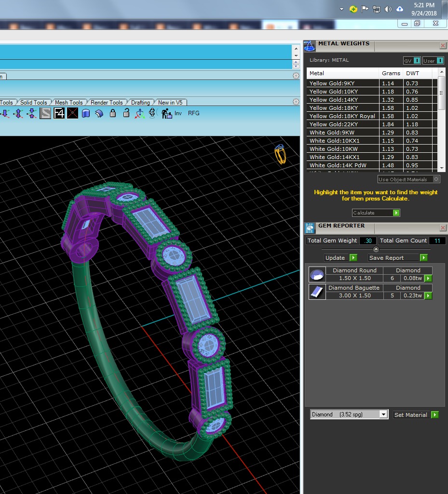
Task: Toggle the User library switch
Action: coord(433,61)
